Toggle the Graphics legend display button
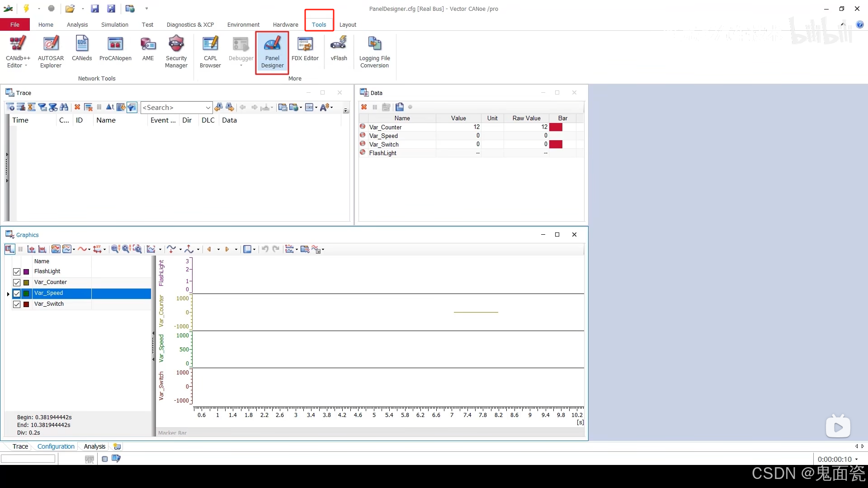This screenshot has height=488, width=868. [9, 249]
